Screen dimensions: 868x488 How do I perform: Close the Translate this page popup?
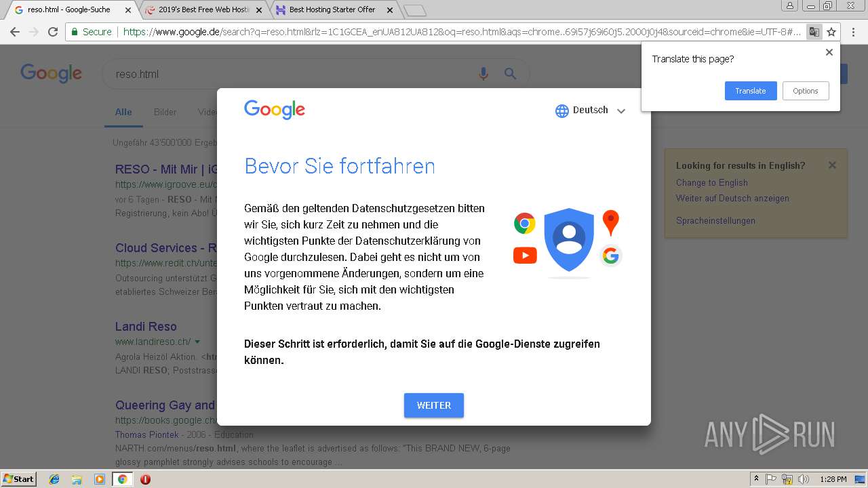pyautogui.click(x=829, y=52)
